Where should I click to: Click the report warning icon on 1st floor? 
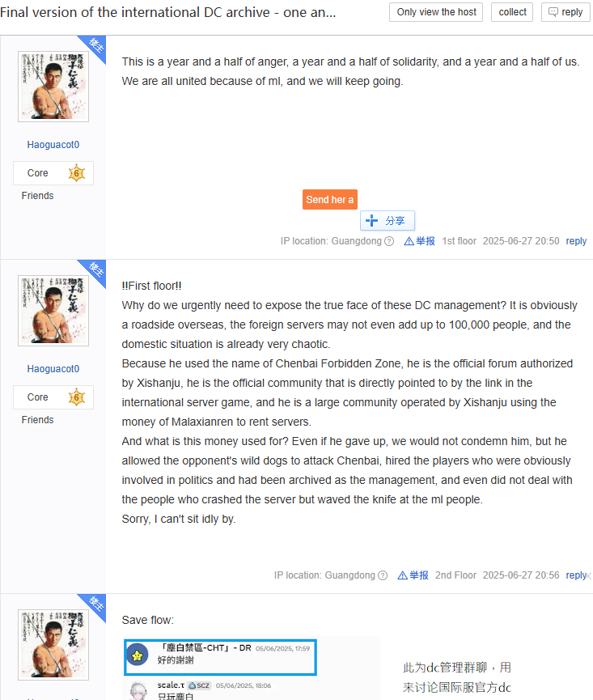point(409,241)
